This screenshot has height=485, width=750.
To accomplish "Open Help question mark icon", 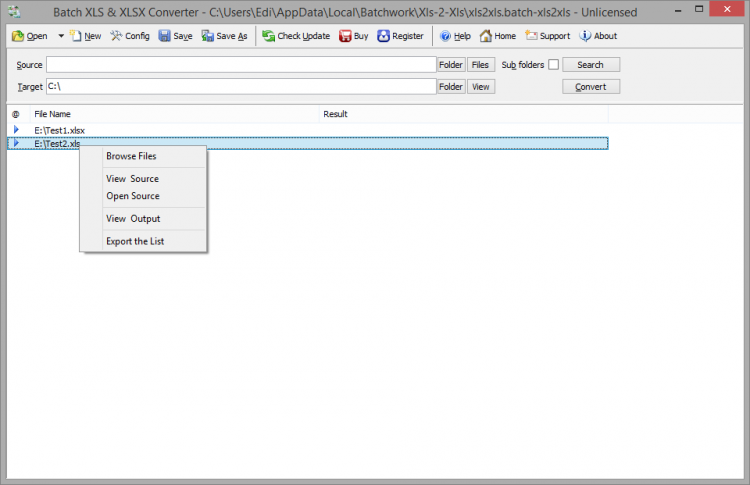I will 445,36.
